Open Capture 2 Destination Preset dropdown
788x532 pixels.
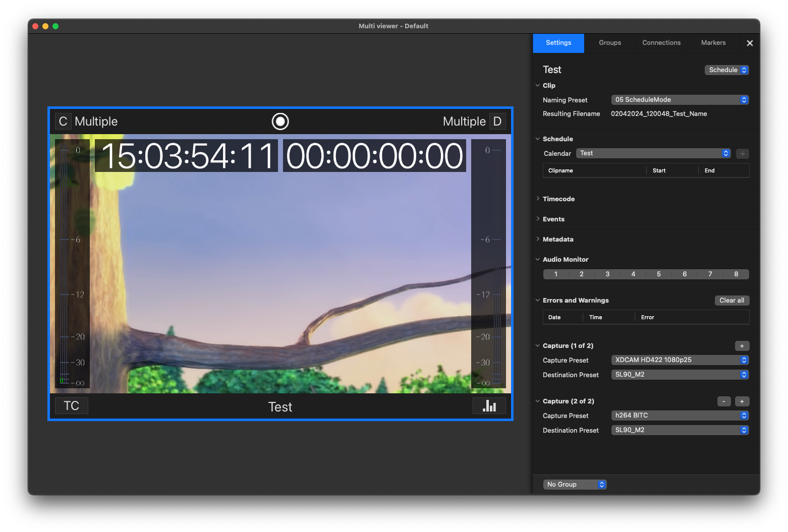(x=680, y=430)
